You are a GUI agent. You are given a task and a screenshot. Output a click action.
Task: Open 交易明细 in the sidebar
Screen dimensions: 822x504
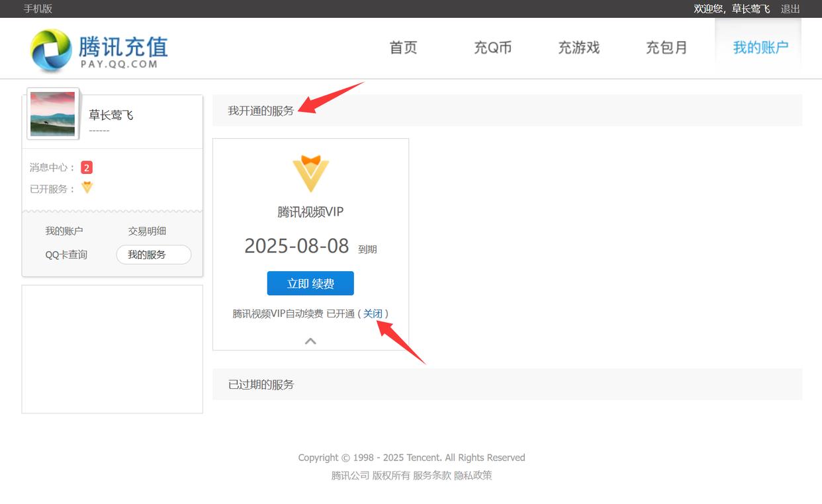point(147,231)
